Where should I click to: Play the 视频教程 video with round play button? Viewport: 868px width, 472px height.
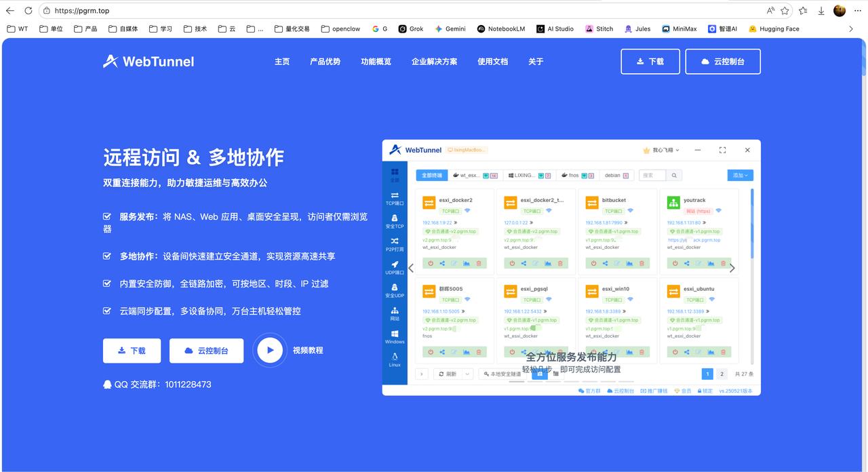pos(270,350)
